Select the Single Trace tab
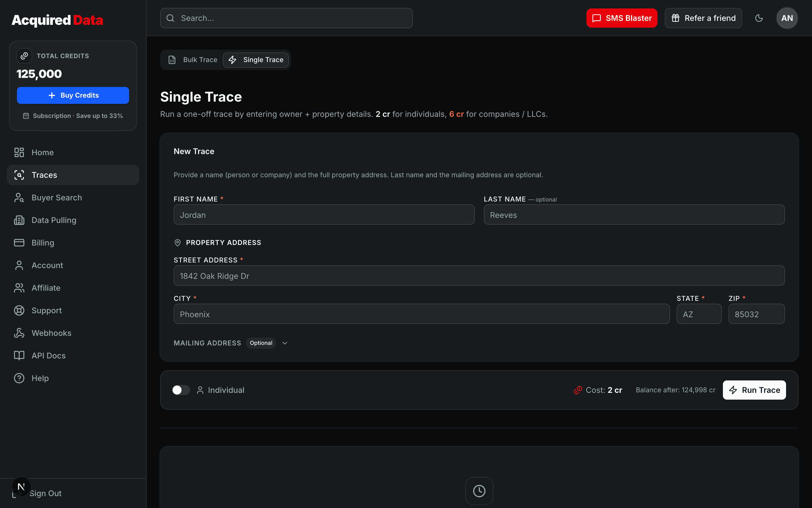812x508 pixels. click(x=256, y=60)
